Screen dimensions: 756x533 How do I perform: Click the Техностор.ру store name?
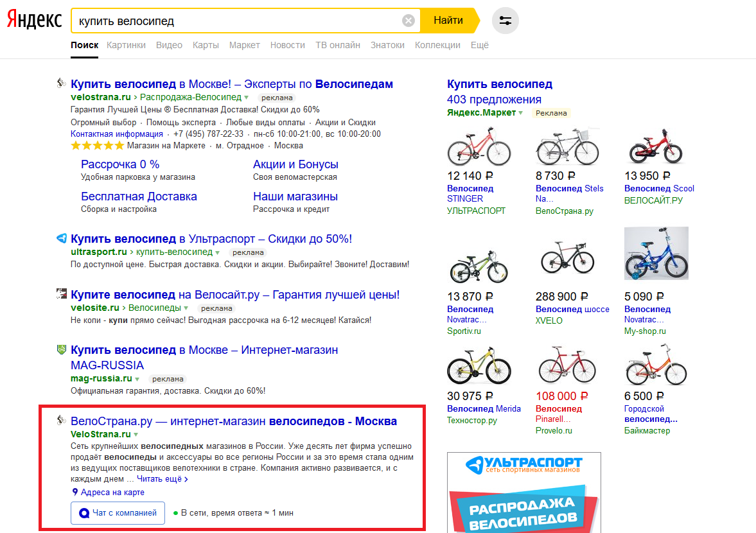click(472, 420)
